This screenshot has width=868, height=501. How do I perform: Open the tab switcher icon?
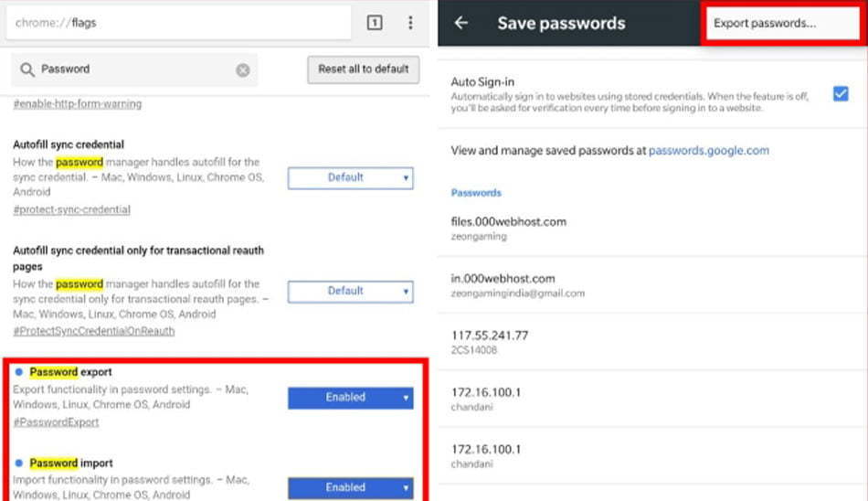click(375, 23)
